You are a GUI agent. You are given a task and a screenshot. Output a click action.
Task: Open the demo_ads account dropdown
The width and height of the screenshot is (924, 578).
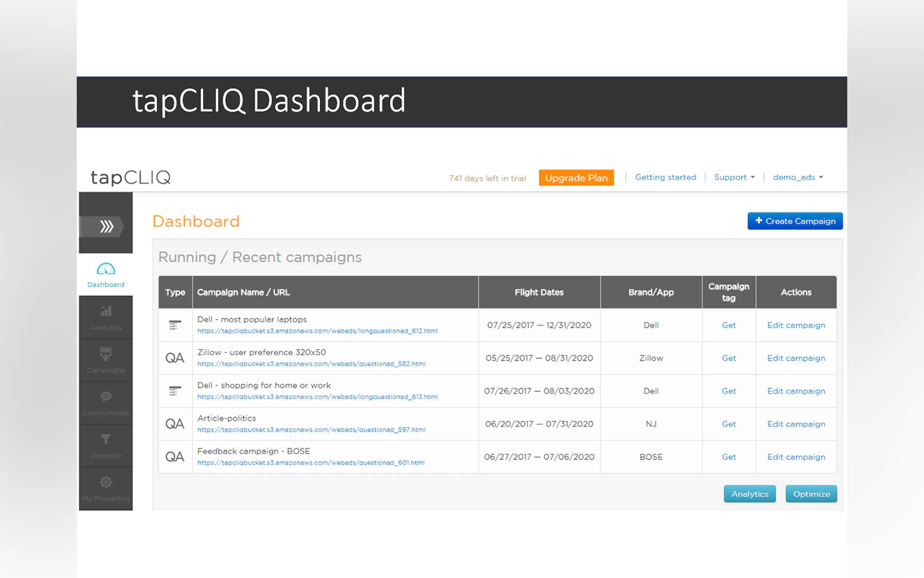click(797, 177)
